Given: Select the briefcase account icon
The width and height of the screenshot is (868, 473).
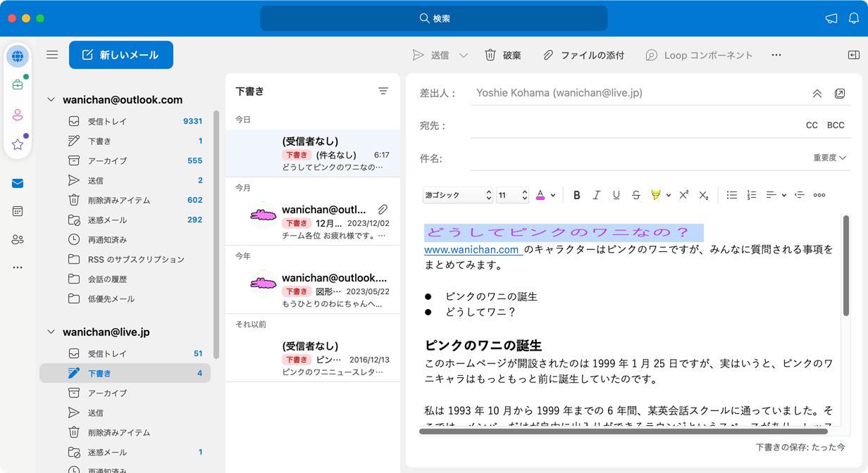Looking at the screenshot, I should pyautogui.click(x=18, y=84).
